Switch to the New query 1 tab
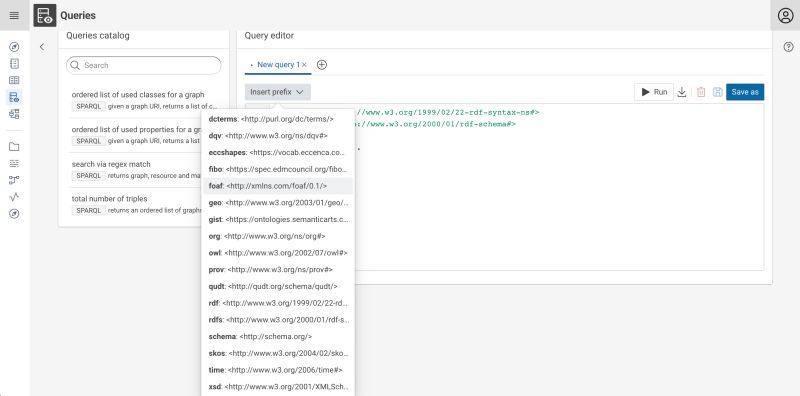Image resolution: width=800 pixels, height=396 pixels. (278, 65)
